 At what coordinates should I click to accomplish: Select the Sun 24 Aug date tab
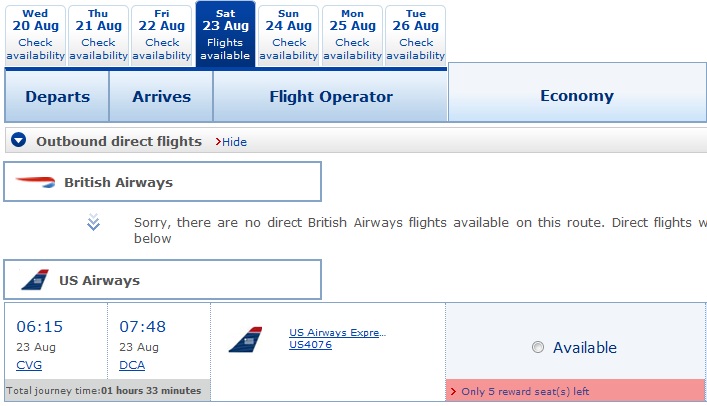pyautogui.click(x=289, y=35)
